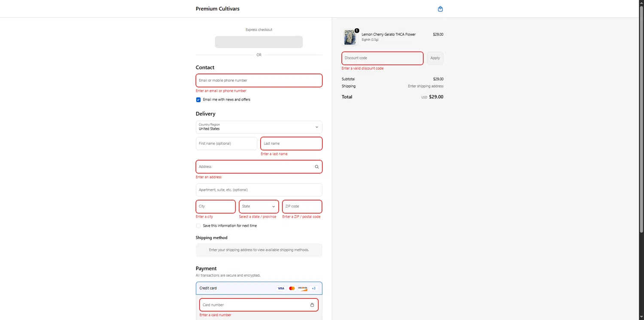
Task: Go to Premium Cultivars store home
Action: pos(218,9)
